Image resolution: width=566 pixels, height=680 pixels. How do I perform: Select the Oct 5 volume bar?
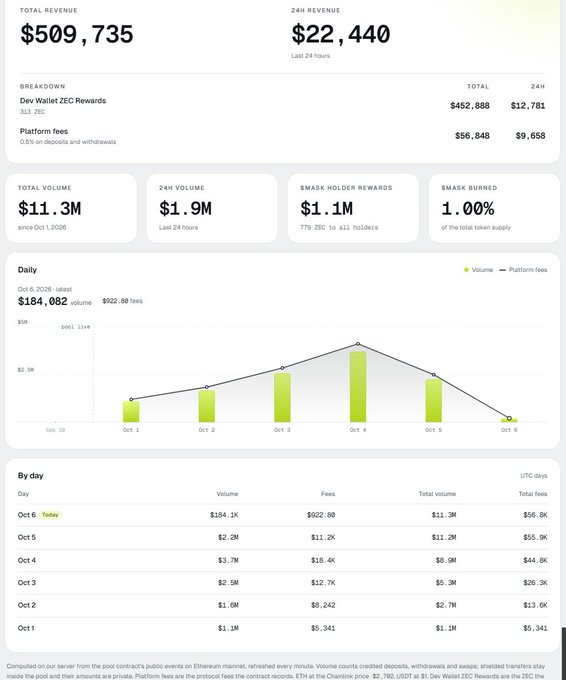coord(434,400)
